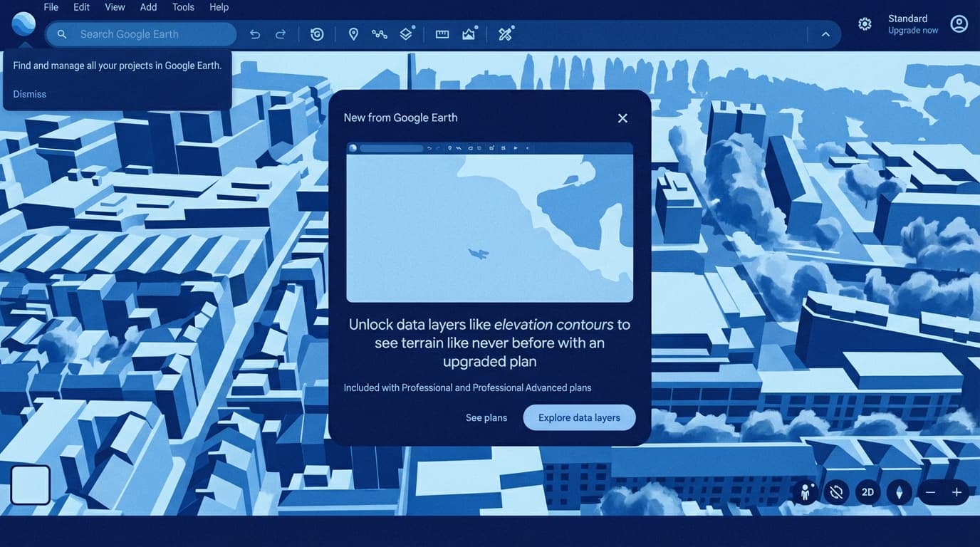Screen dimensions: 980x547
Task: Click the Search Google Earth field
Action: pos(150,34)
